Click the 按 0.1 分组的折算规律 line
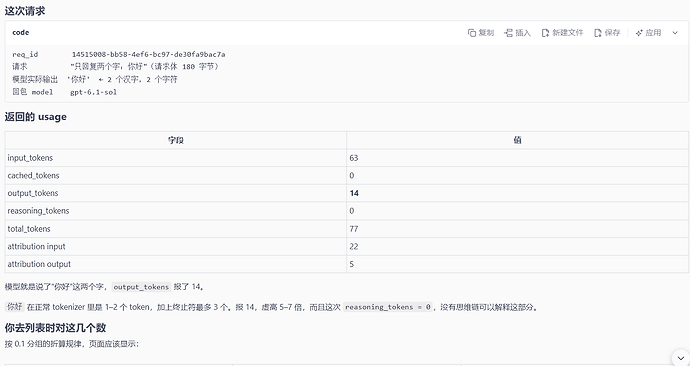 [72, 344]
